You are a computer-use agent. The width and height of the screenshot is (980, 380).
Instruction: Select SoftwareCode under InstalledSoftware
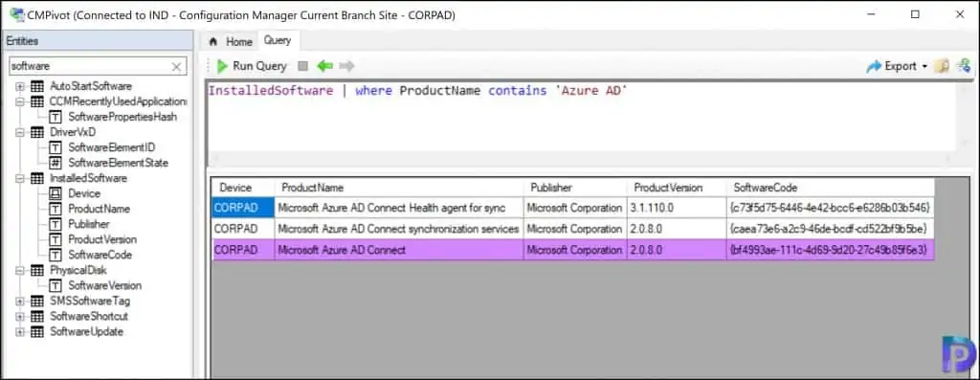pyautogui.click(x=100, y=255)
